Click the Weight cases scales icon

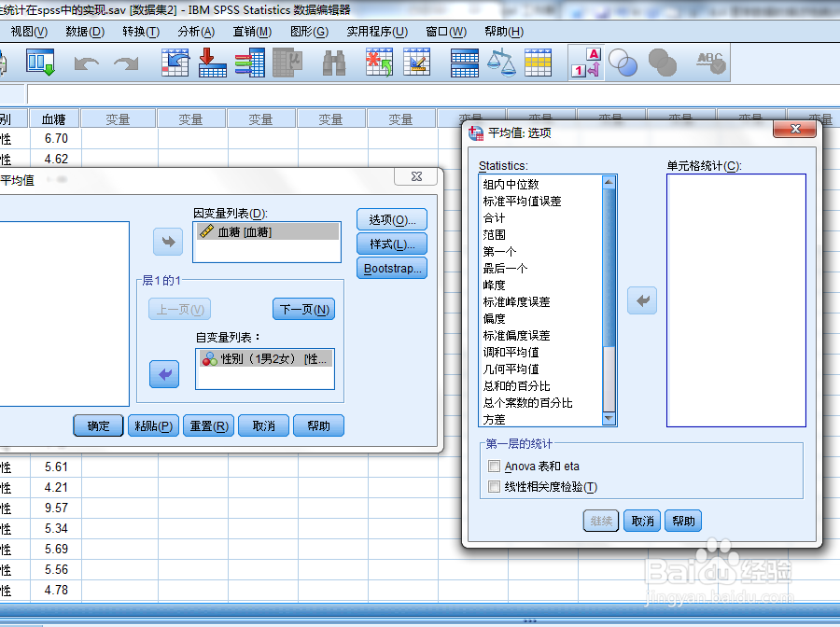click(501, 63)
